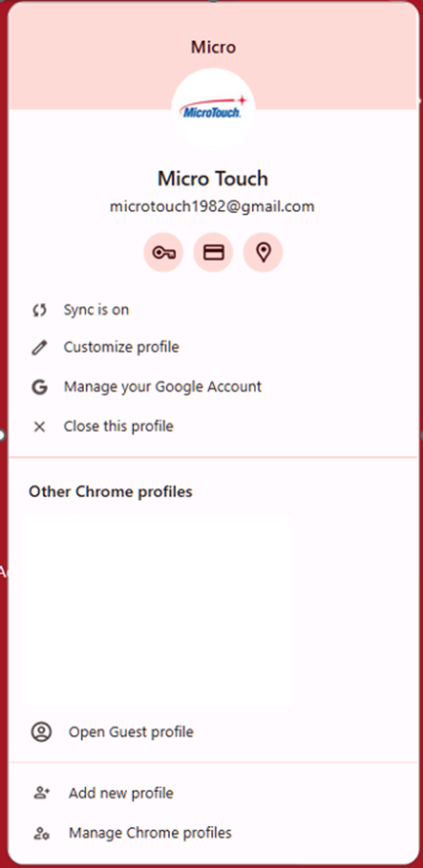Open Manage your Google Account
This screenshot has width=423, height=868.
tap(213, 387)
